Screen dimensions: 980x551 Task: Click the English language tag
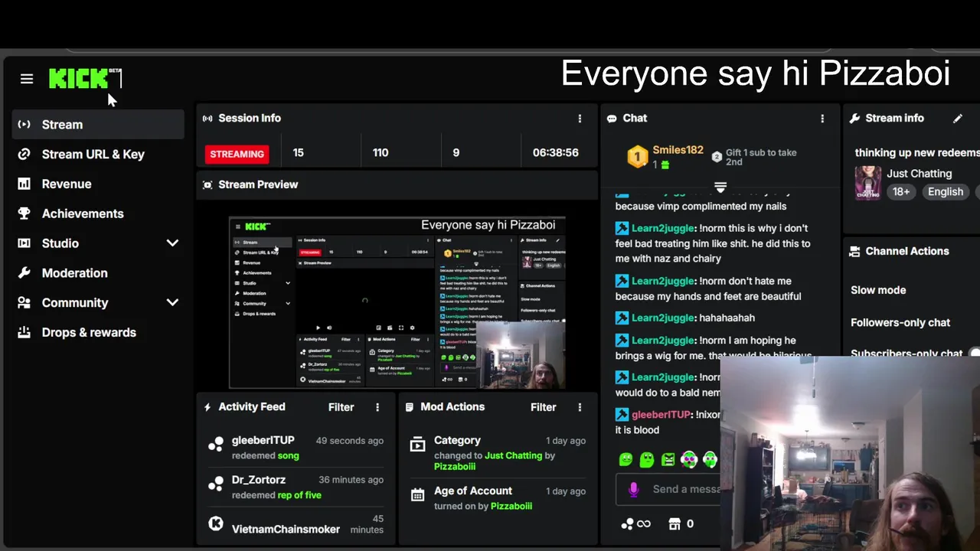[946, 192]
